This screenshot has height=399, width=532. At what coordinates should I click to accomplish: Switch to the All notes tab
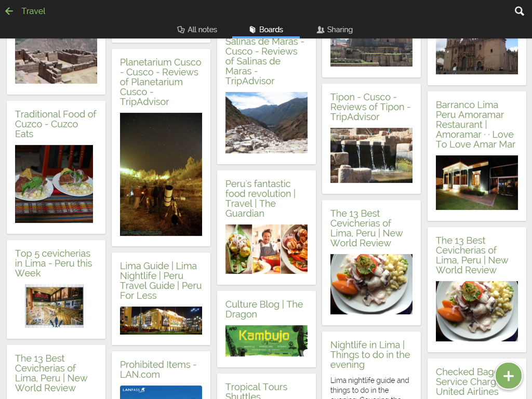point(197,30)
